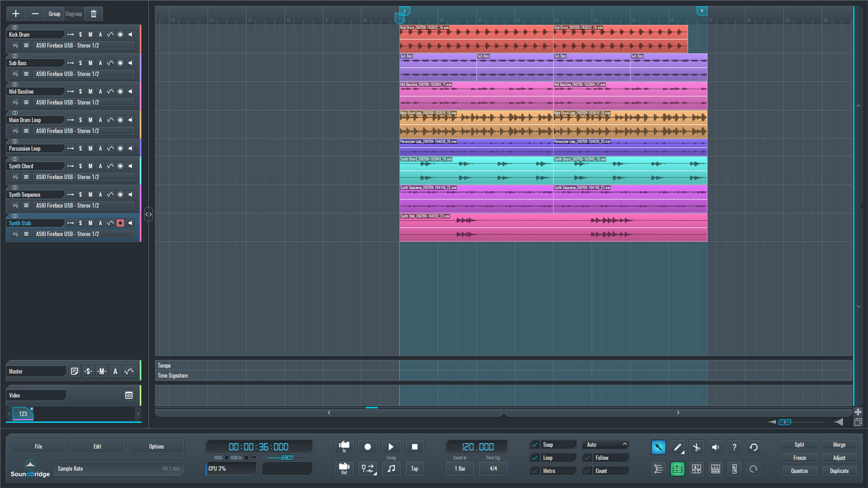Click the overlapping windows icon bottom right
The height and width of the screenshot is (488, 868).
(858, 422)
